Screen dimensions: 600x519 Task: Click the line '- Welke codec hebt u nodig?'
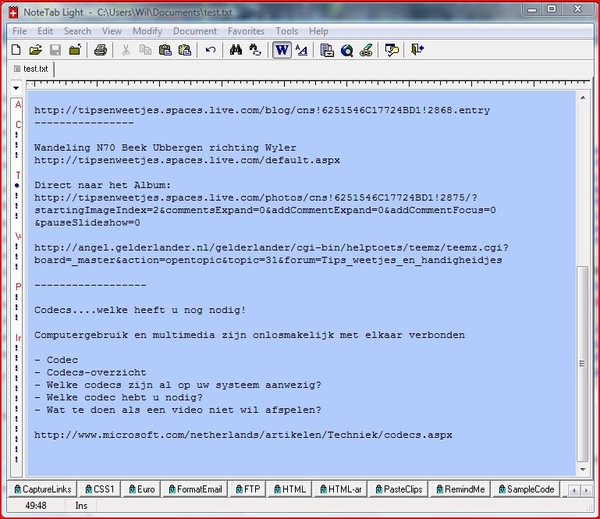[x=118, y=398]
